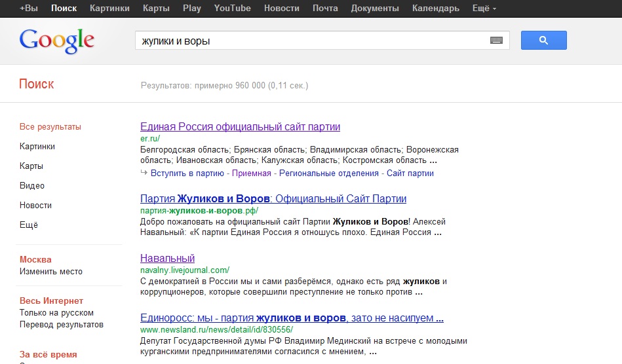Open Картинки in the top black bar
The width and height of the screenshot is (622, 364).
[x=109, y=9]
